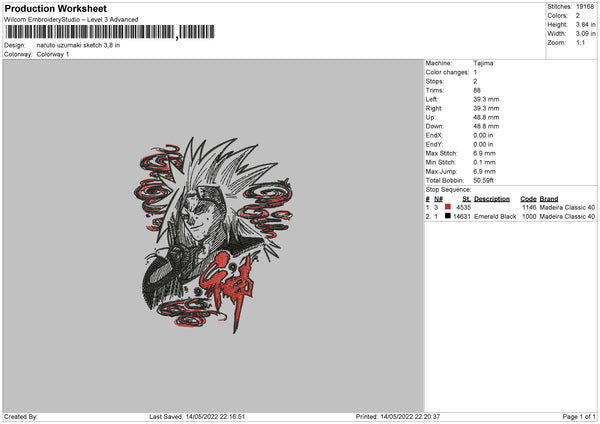Viewport: 600px width, 424px height.
Task: Click thread code 1146
Action: [529, 207]
